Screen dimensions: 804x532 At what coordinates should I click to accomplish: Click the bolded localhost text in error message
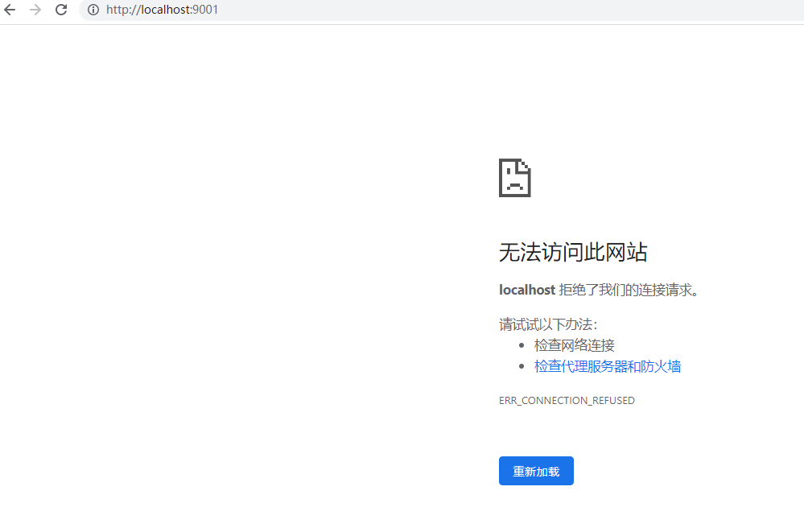click(x=526, y=290)
